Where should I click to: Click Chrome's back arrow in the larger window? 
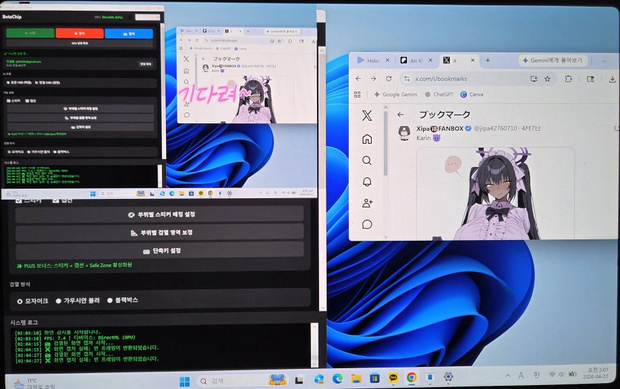[358, 79]
